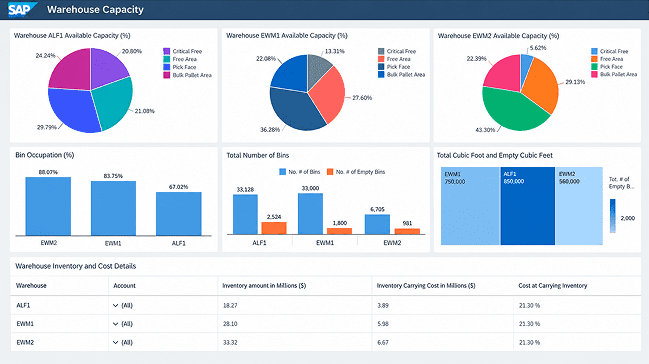Screen dimensions: 649x364
Task: Click ALF1 chart Pick Face legend swatch
Action: 166,67
